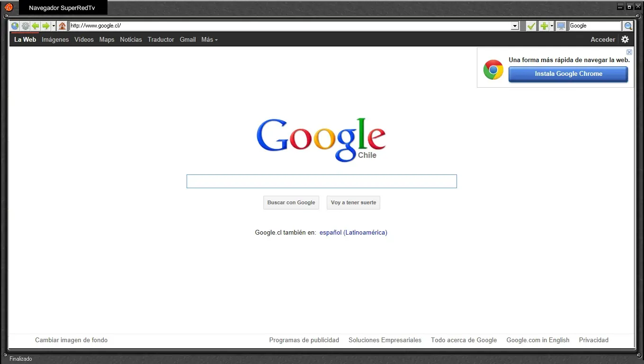This screenshot has width=644, height=364.
Task: Click Cambiar imagen de fondo link
Action: coord(71,340)
